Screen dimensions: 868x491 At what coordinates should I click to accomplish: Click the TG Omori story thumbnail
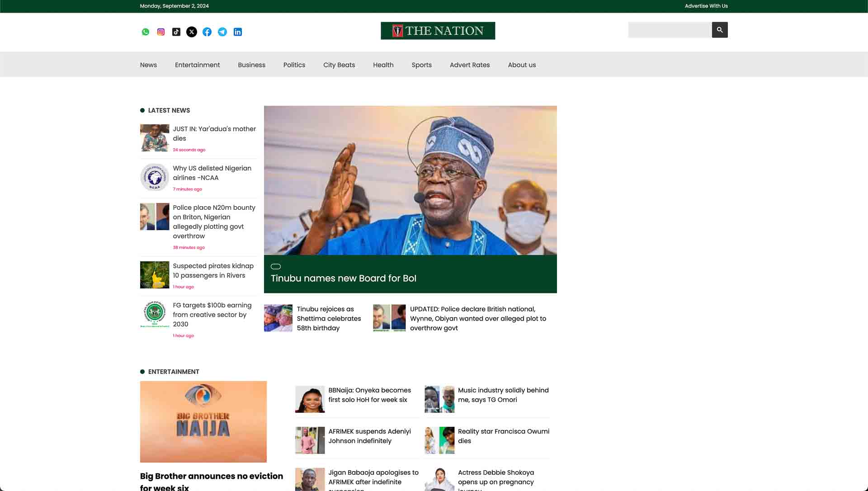click(x=439, y=399)
